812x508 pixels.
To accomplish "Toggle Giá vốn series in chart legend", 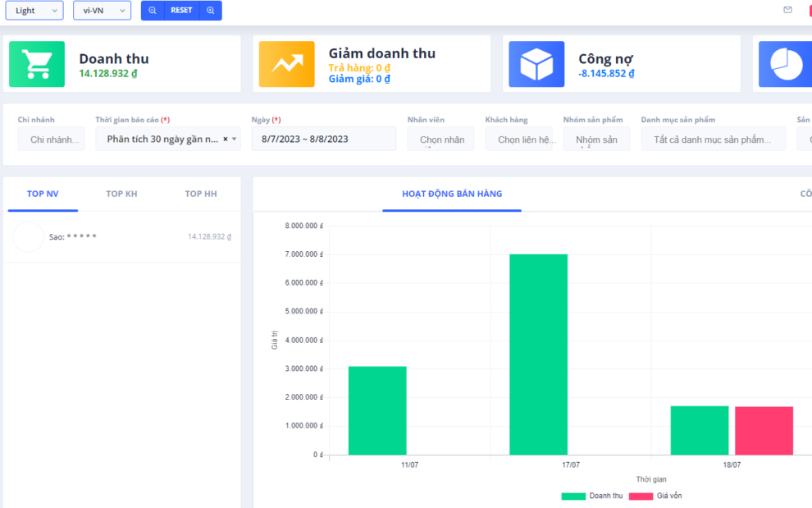I will pos(655,496).
